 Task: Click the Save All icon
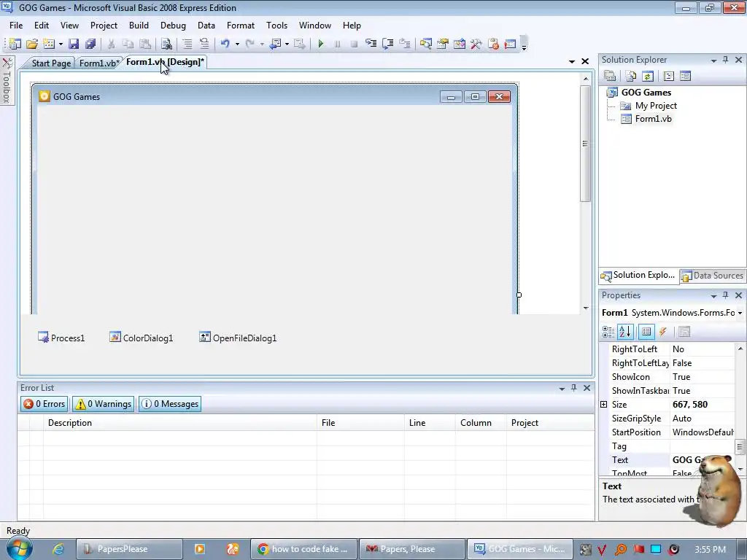tap(90, 44)
